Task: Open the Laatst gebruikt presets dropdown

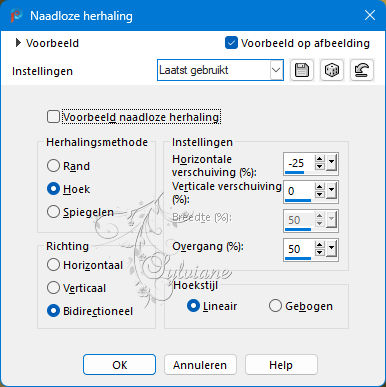Action: pyautogui.click(x=220, y=70)
